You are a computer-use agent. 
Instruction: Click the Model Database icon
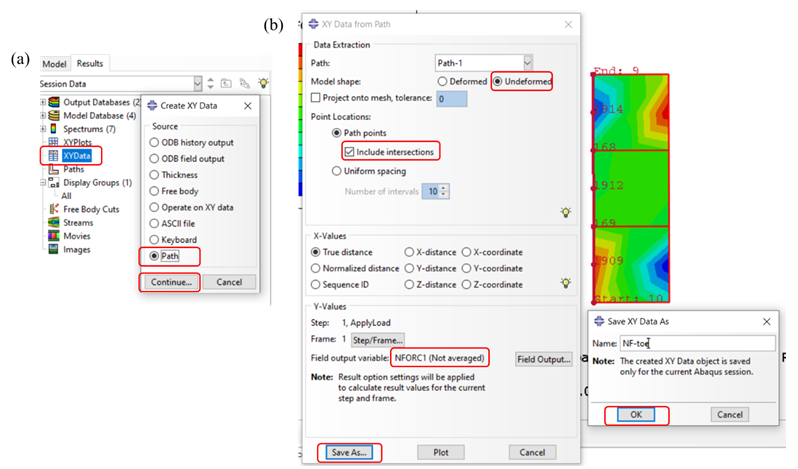point(53,115)
